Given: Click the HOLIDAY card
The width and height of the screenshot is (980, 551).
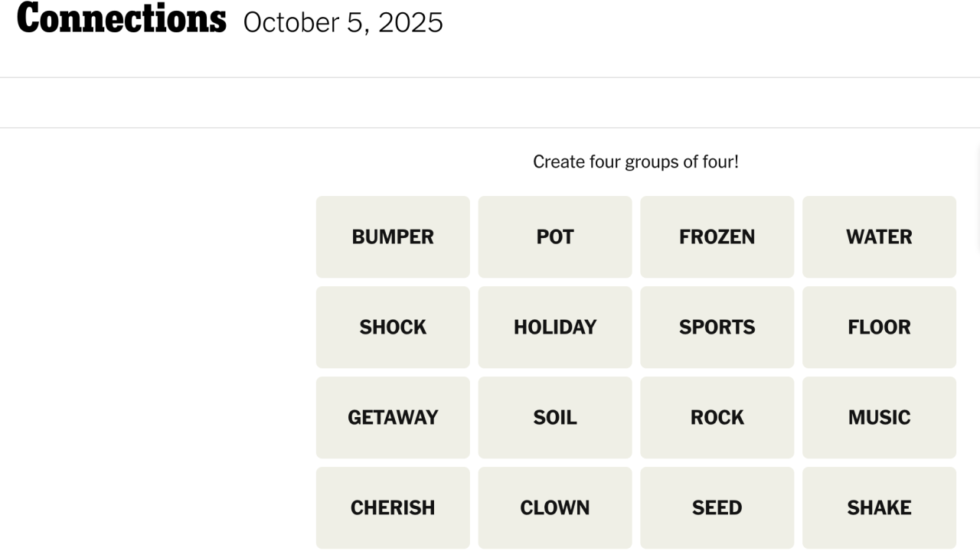Looking at the screenshot, I should 555,327.
